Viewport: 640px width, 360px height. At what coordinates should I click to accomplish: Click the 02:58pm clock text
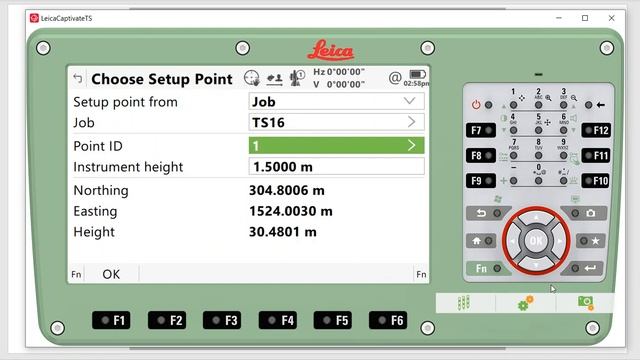point(416,83)
